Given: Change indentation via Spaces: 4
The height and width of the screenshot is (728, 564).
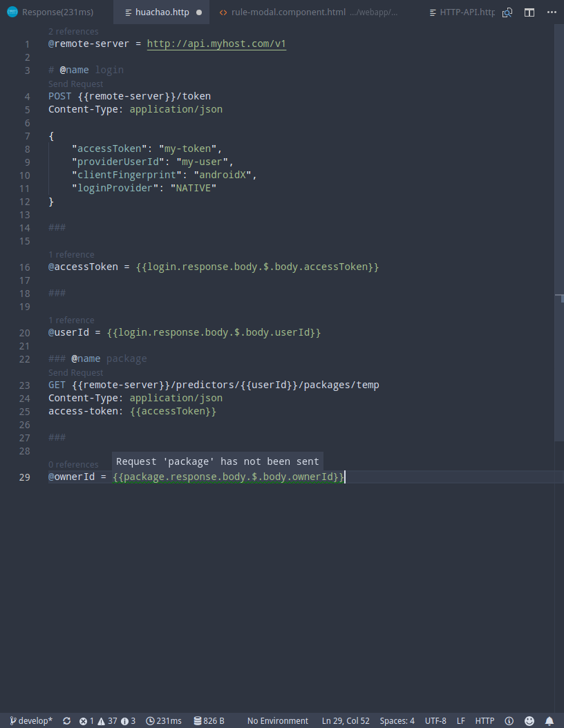Looking at the screenshot, I should pos(397,720).
